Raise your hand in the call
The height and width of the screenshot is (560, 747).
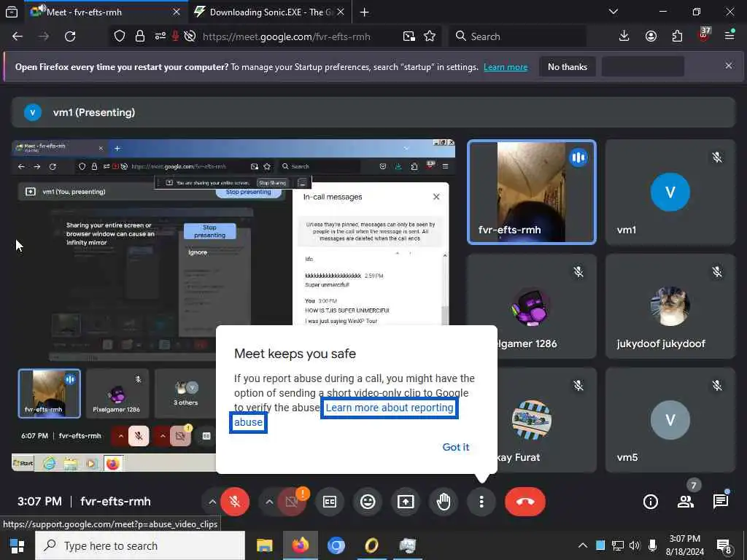click(x=444, y=502)
